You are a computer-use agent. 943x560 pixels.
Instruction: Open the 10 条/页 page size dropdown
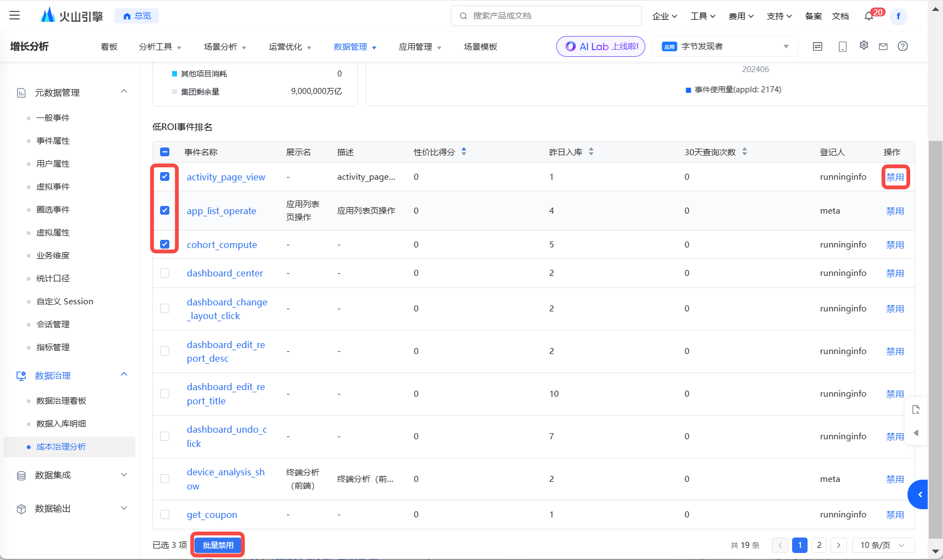[x=883, y=545]
